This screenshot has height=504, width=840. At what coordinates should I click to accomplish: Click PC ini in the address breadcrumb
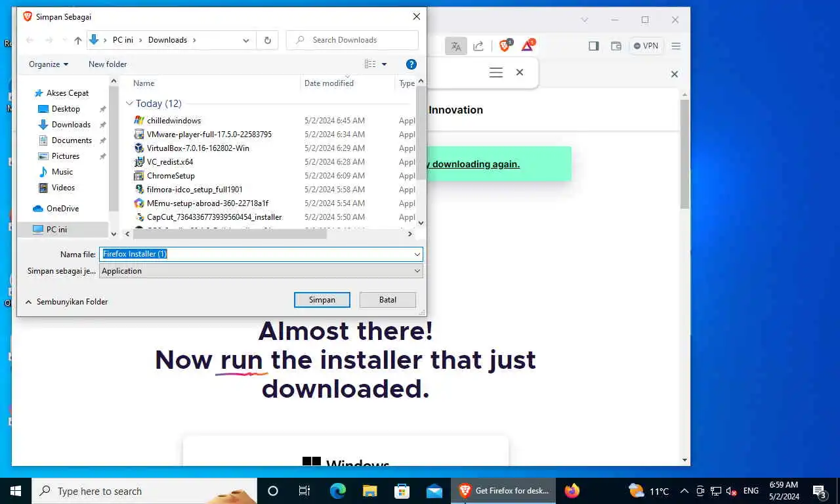(123, 40)
